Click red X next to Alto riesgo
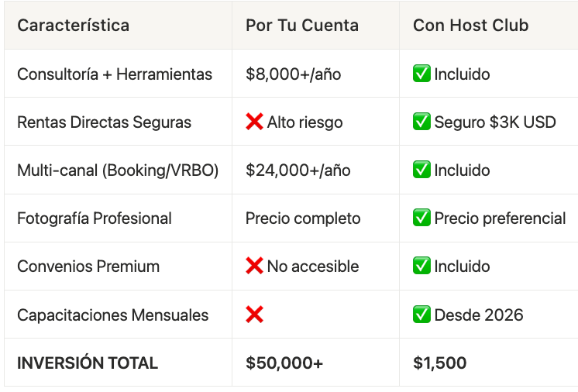Screen dimensions: 578x392 254,122
